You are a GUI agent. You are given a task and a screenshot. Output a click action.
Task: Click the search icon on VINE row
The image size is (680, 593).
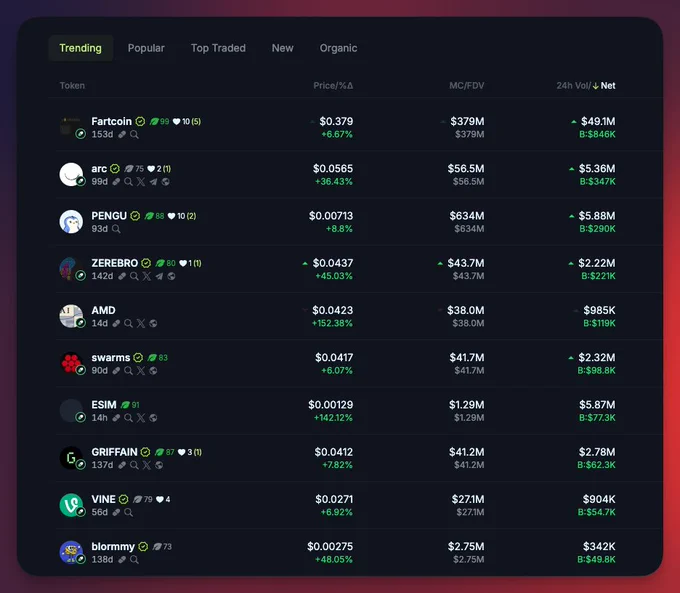click(x=128, y=513)
